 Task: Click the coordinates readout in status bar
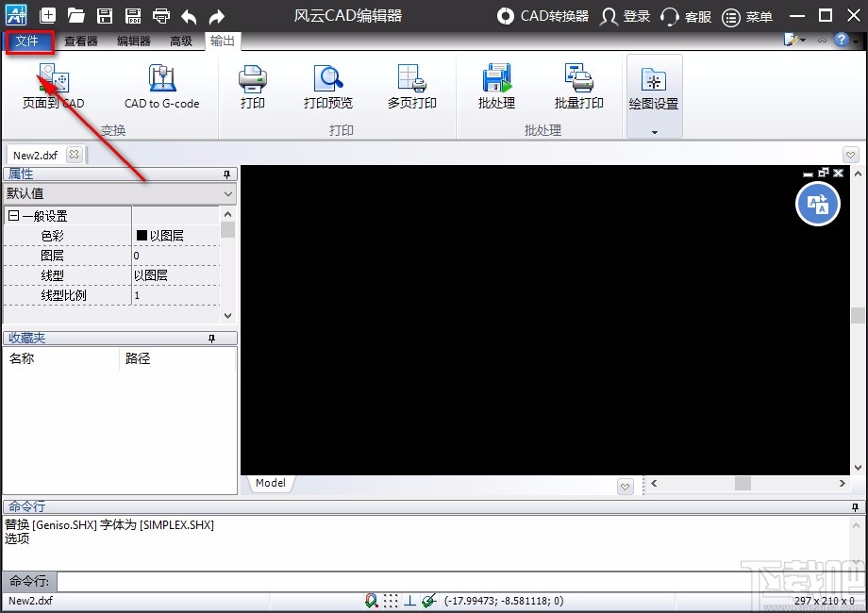pyautogui.click(x=504, y=601)
